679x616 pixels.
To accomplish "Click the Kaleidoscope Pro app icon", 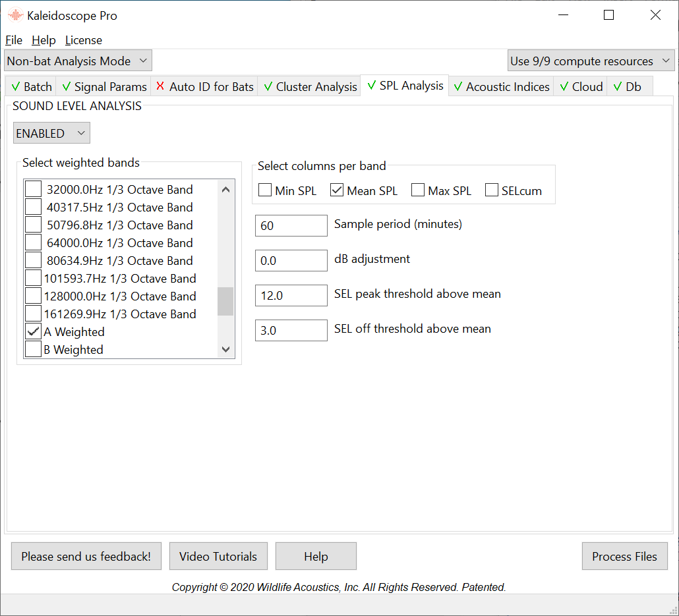I will [x=15, y=15].
